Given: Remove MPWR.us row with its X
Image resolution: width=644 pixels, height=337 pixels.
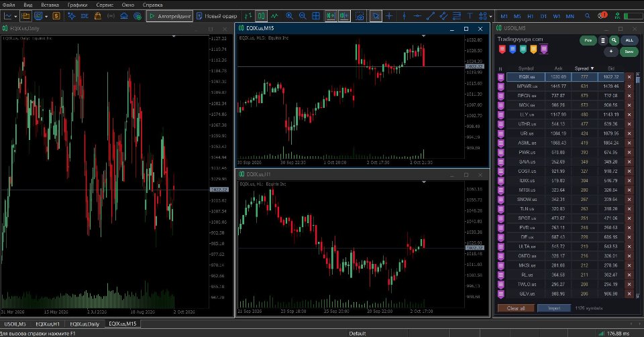Looking at the screenshot, I should click(x=629, y=86).
